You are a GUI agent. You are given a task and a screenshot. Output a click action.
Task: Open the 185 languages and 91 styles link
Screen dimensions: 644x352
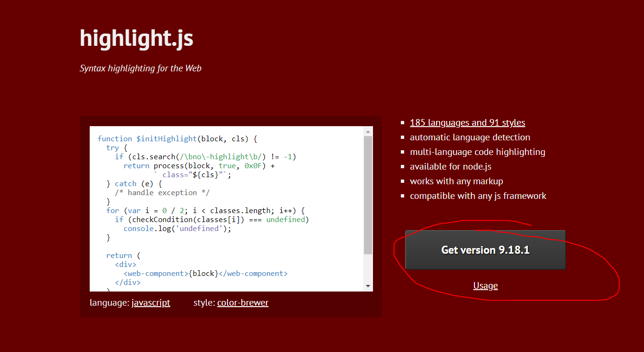(467, 122)
